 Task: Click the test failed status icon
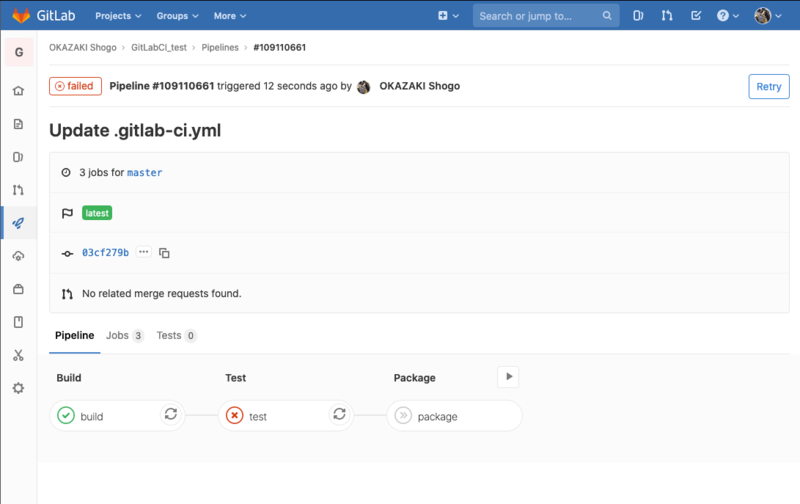click(235, 416)
